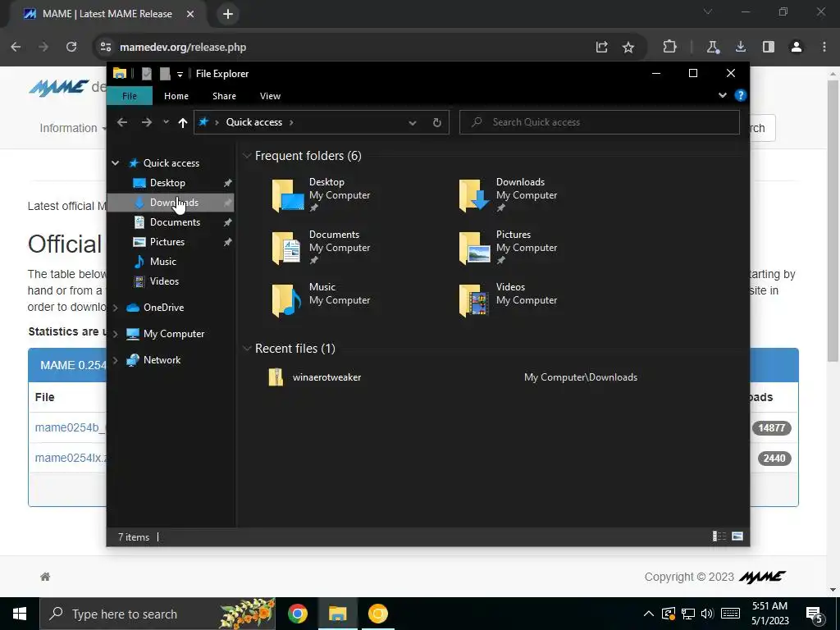The image size is (840, 630).
Task: Open the Home ribbon tab
Action: [x=176, y=96]
